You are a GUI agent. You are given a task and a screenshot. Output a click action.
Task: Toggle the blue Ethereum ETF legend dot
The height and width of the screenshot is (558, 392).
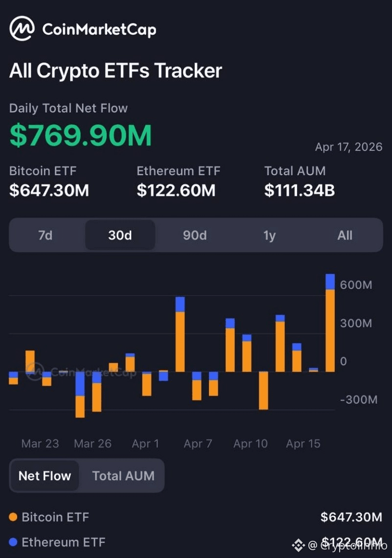[13, 542]
